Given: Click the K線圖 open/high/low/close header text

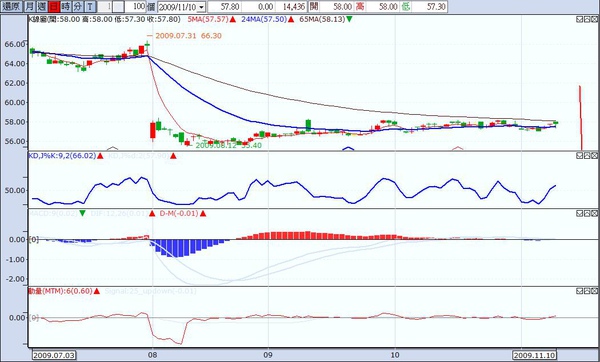Looking at the screenshot, I should pyautogui.click(x=104, y=19).
